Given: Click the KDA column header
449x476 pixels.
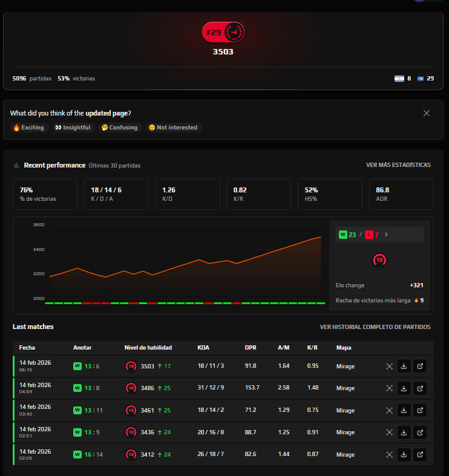Looking at the screenshot, I should tap(203, 348).
